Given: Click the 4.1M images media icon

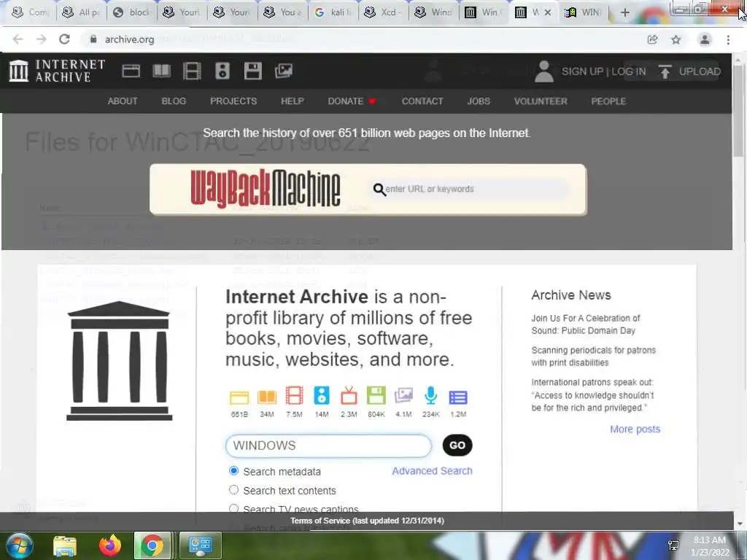Looking at the screenshot, I should (403, 396).
